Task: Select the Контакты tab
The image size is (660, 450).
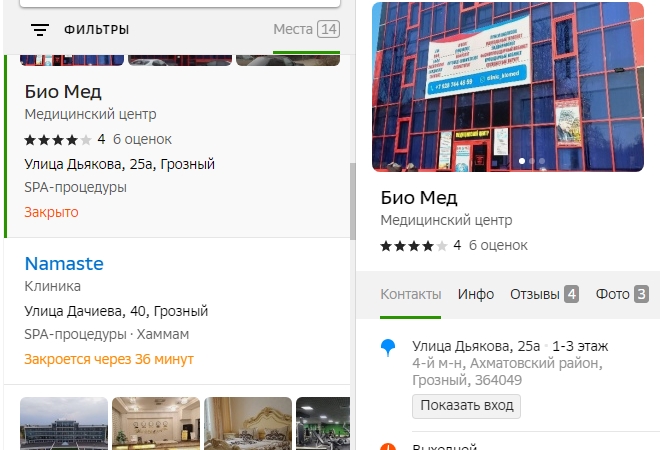Action: pos(410,294)
